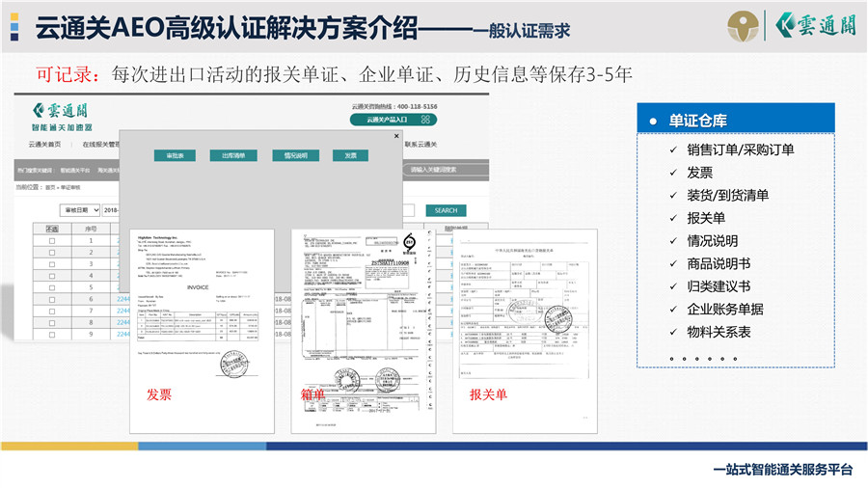Click 首页 in the breadcrumb

click(50, 187)
